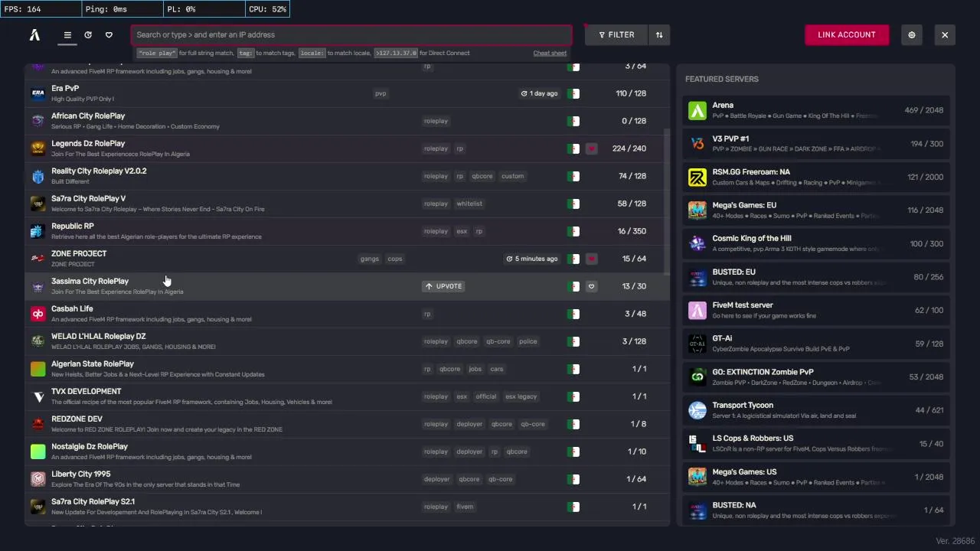Click the fivem tag on Sa7ra City RolePlay S2.1

(465, 507)
